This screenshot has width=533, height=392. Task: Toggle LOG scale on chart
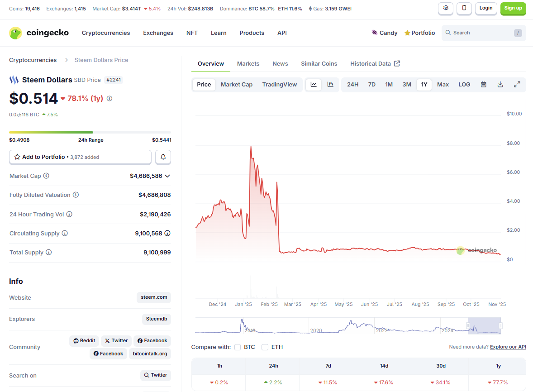[464, 85]
